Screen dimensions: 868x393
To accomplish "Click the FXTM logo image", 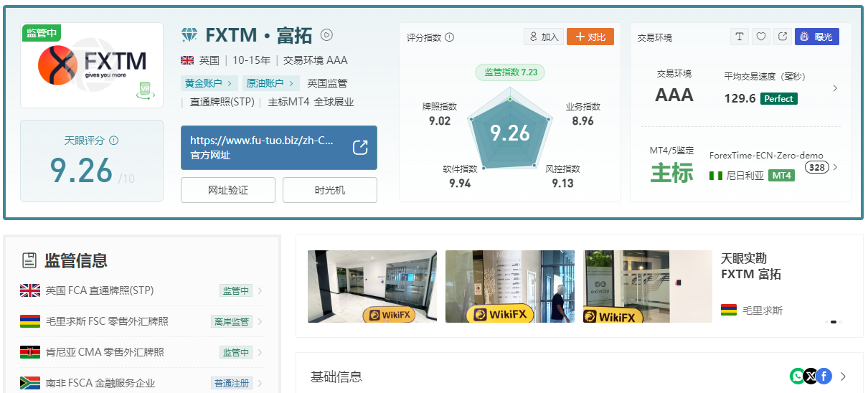I will [x=92, y=65].
